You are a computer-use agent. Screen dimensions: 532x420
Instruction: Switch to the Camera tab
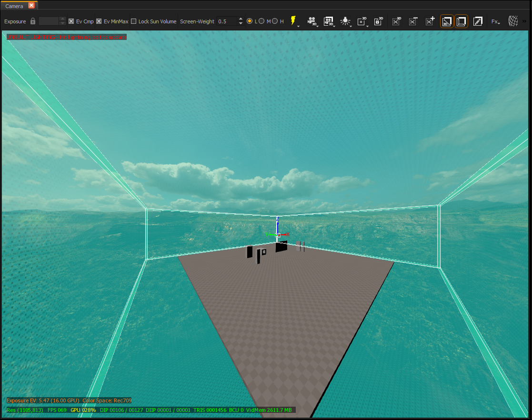click(14, 6)
